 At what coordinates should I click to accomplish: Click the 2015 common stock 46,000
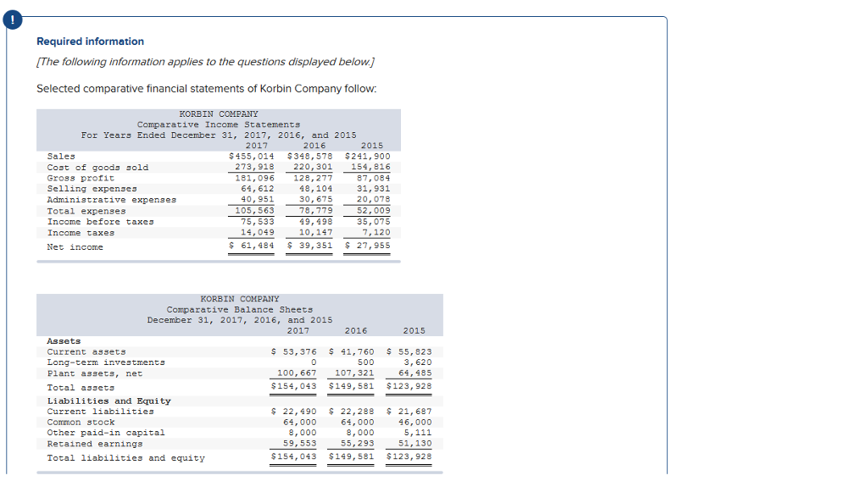pyautogui.click(x=415, y=423)
